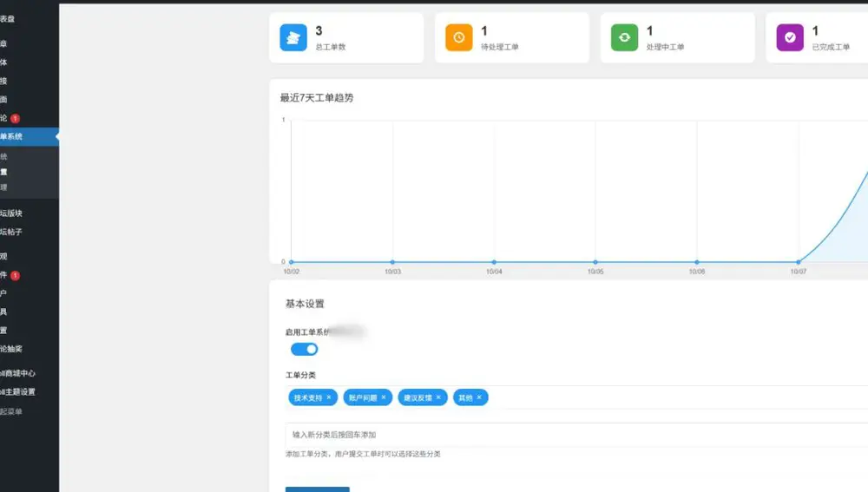The height and width of the screenshot is (492, 868).
Task: Remove the 账户问题 category tag
Action: pyautogui.click(x=384, y=397)
